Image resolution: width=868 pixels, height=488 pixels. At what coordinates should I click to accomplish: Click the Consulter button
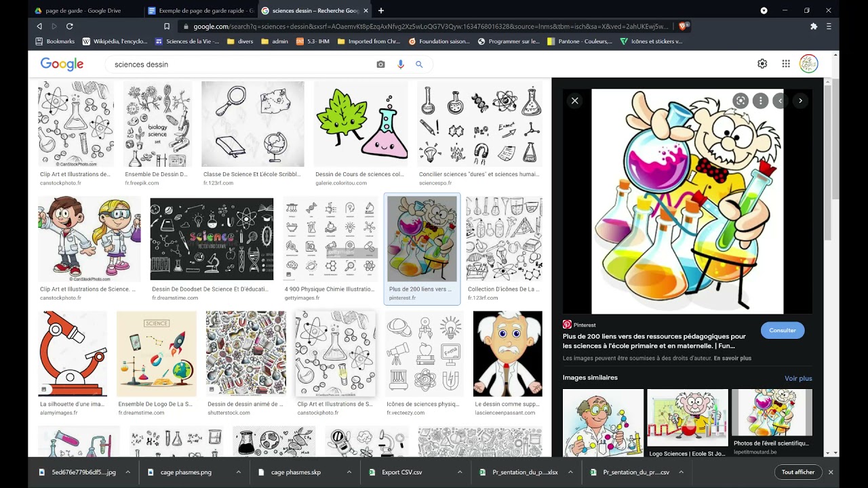click(783, 330)
